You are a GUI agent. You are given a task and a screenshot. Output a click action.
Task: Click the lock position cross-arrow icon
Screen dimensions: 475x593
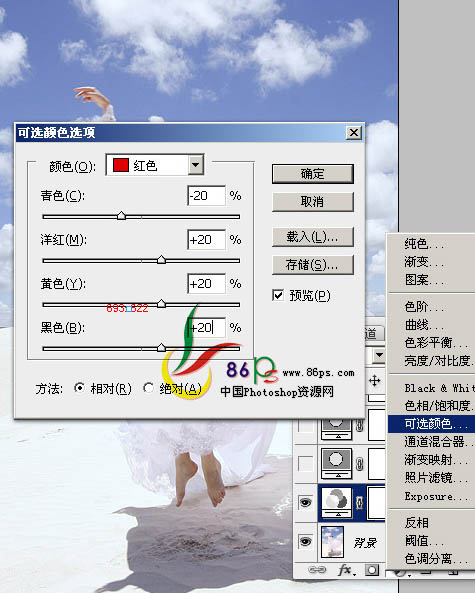pos(374,380)
